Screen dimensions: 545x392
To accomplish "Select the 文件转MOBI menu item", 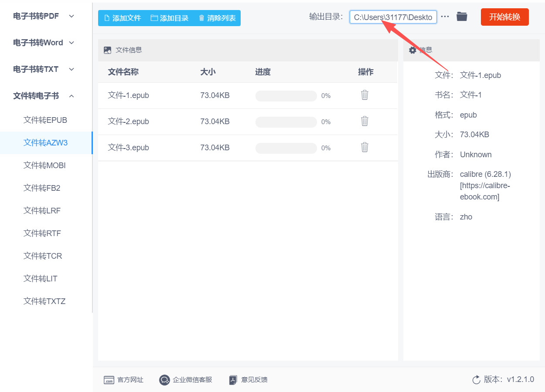I will click(44, 166).
